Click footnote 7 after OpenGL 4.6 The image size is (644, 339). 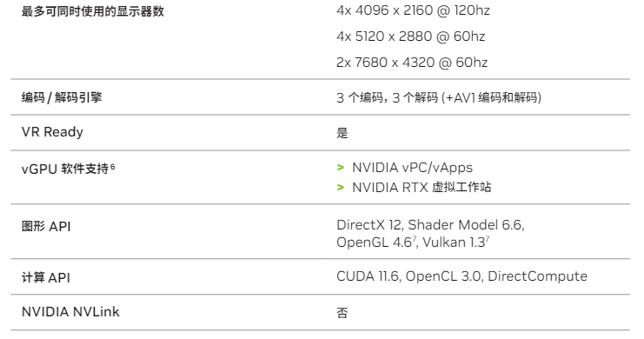[415, 238]
